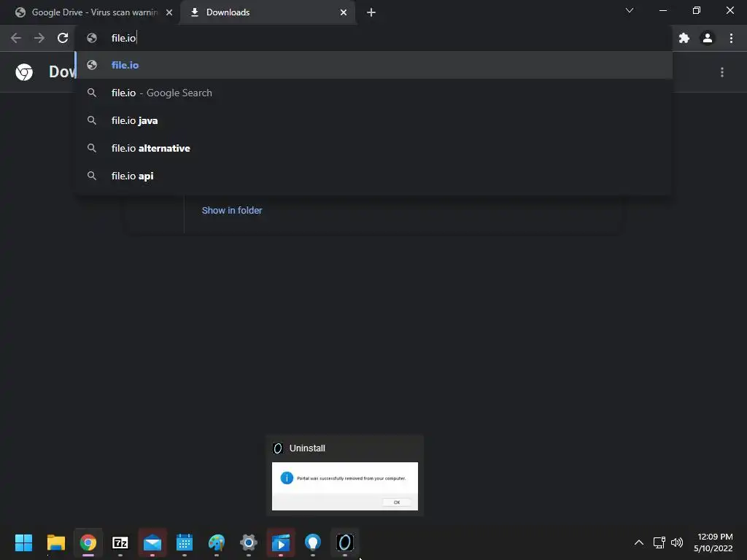Screen dimensions: 747x560
Task: Choose the file.io api suggestion
Action: pos(374,176)
